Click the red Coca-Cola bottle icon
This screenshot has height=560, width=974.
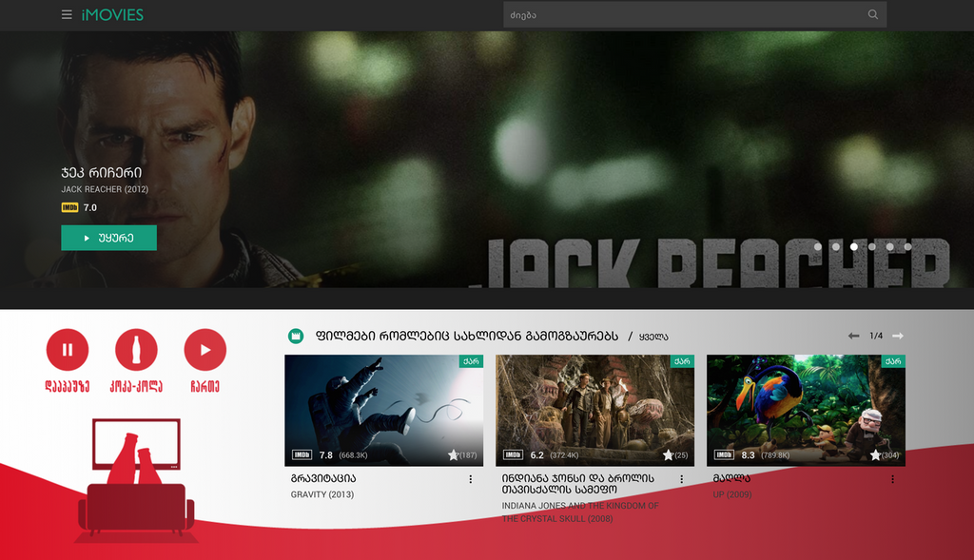coord(136,350)
